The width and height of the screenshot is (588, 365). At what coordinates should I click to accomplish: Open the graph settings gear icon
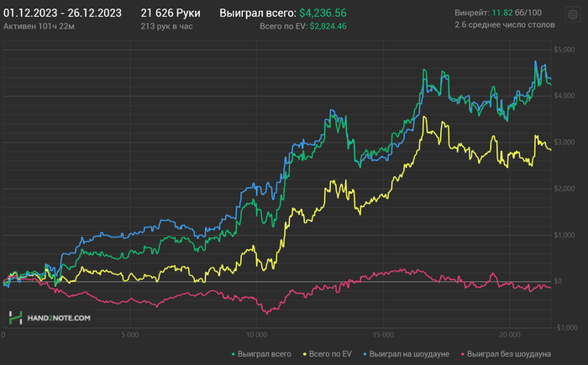572,14
